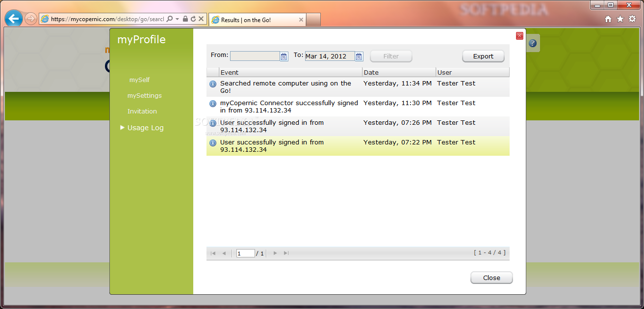Screen dimensions: 644x309
Task: Click the browser forward arrow
Action: coord(31,19)
